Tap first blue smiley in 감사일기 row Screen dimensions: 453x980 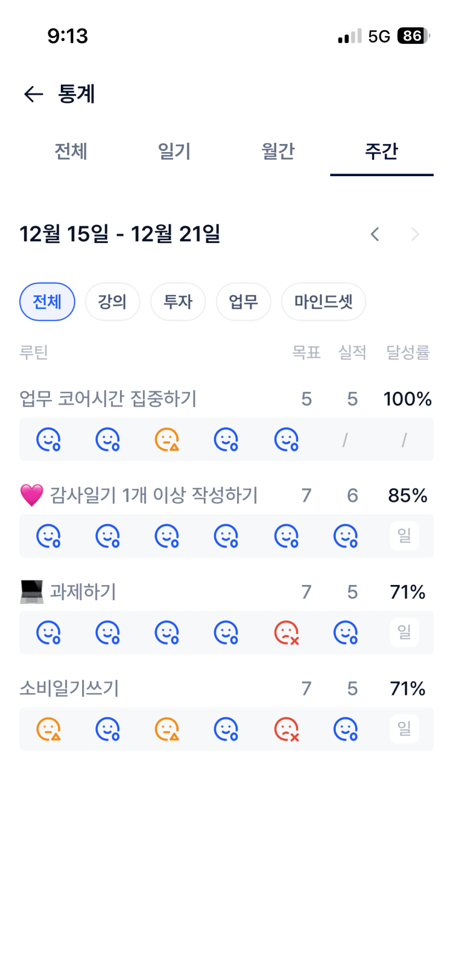48,536
